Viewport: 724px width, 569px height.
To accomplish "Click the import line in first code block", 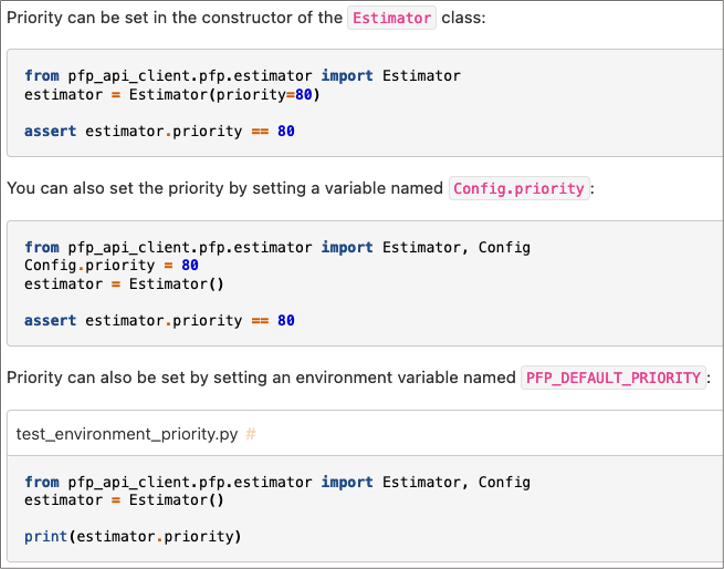I will [242, 76].
